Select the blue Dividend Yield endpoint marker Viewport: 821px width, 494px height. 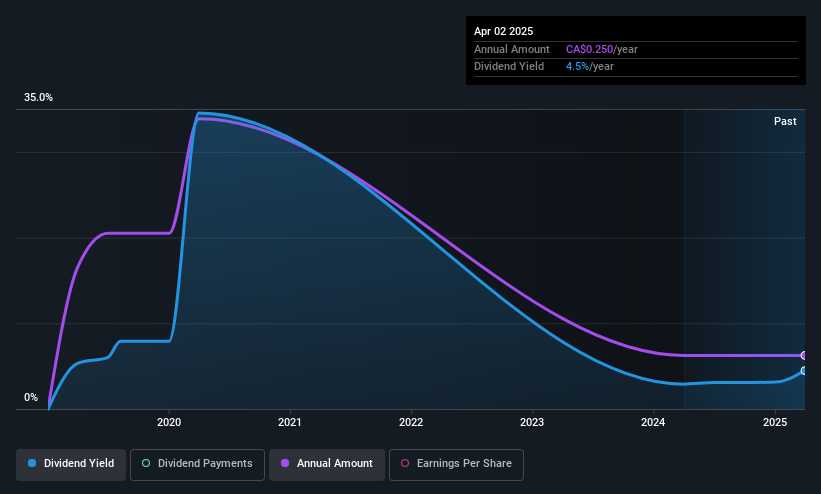click(x=804, y=371)
